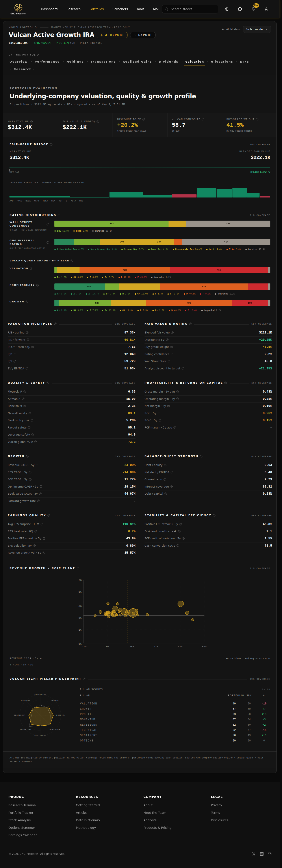Go to Portfolios in top nav
The height and width of the screenshot is (868, 282).
[x=96, y=9]
